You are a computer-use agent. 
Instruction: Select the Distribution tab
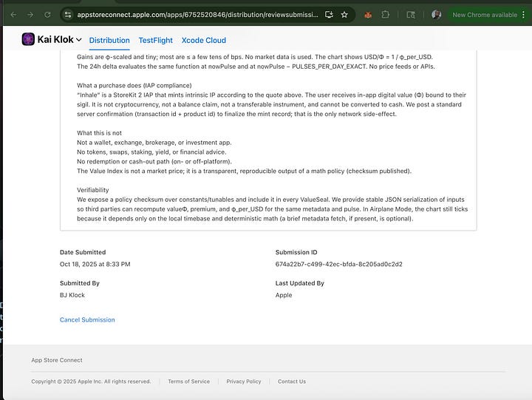(109, 40)
